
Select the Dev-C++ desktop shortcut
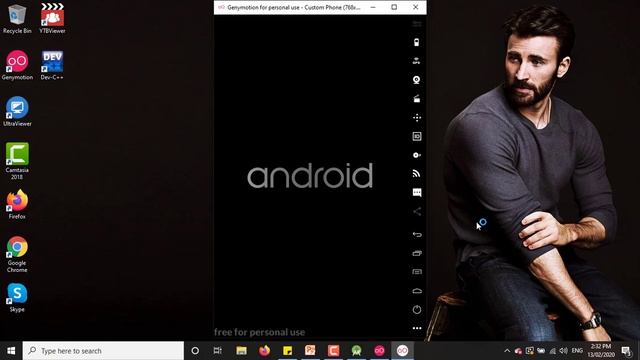52,65
